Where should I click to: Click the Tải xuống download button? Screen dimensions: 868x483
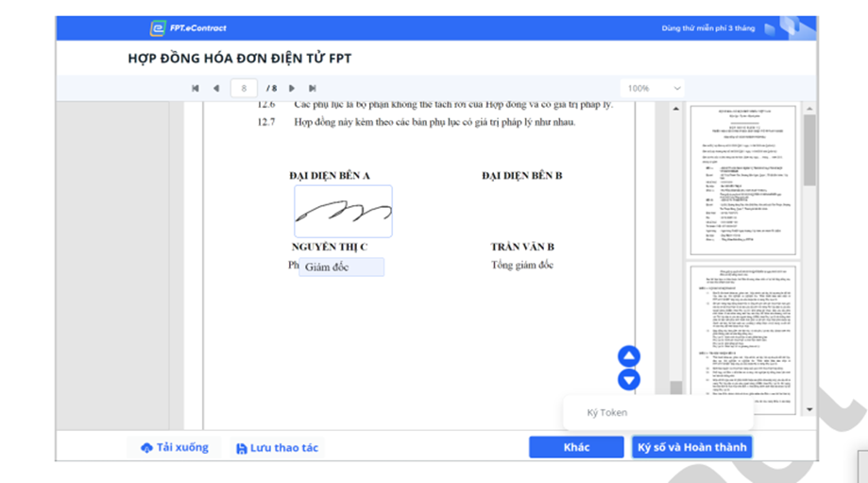pyautogui.click(x=175, y=447)
